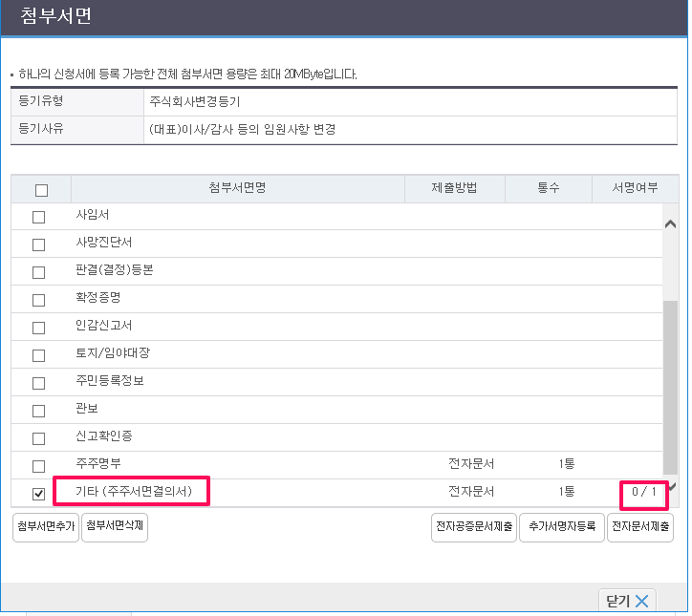Select the 신고확인증 row text
692x616 pixels.
pos(104,436)
